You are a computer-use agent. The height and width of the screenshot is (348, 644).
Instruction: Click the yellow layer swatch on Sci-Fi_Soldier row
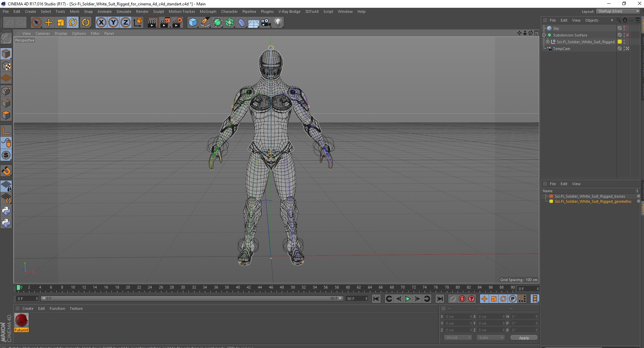click(x=620, y=42)
